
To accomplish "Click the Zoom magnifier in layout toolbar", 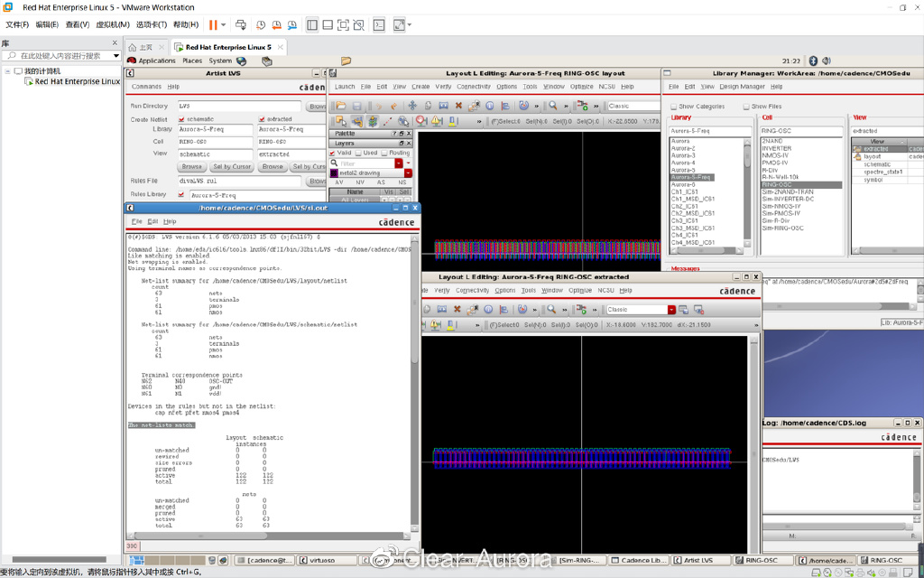I will point(553,107).
